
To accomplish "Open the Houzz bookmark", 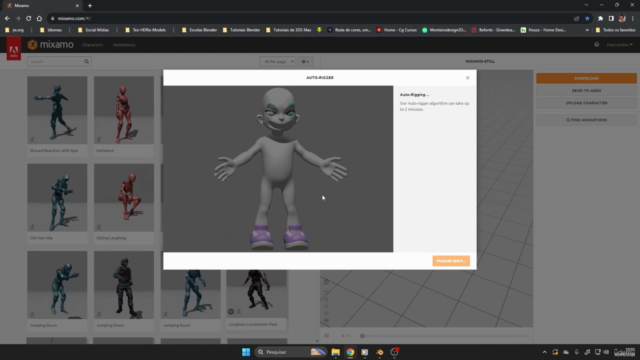I will pos(543,30).
